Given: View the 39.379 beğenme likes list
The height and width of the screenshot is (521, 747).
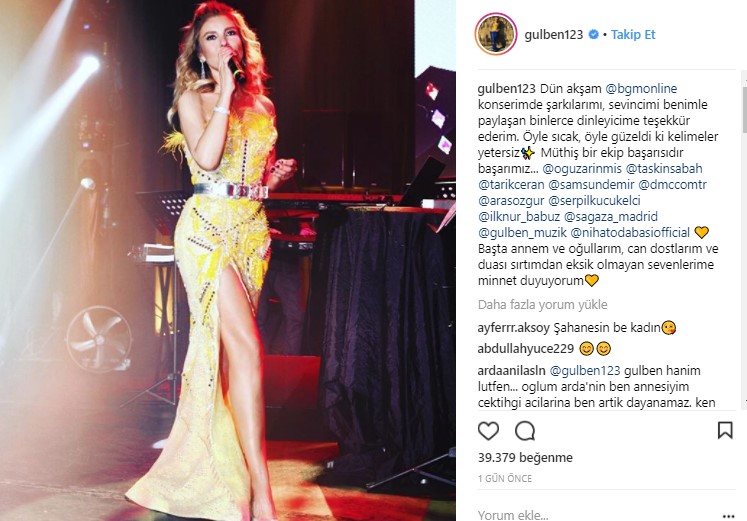Looking at the screenshot, I should pos(525,458).
